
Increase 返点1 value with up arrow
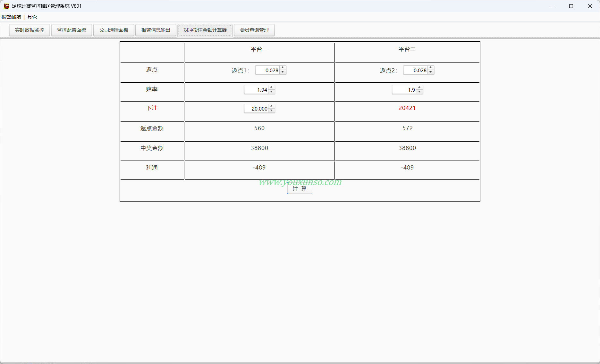(x=283, y=68)
